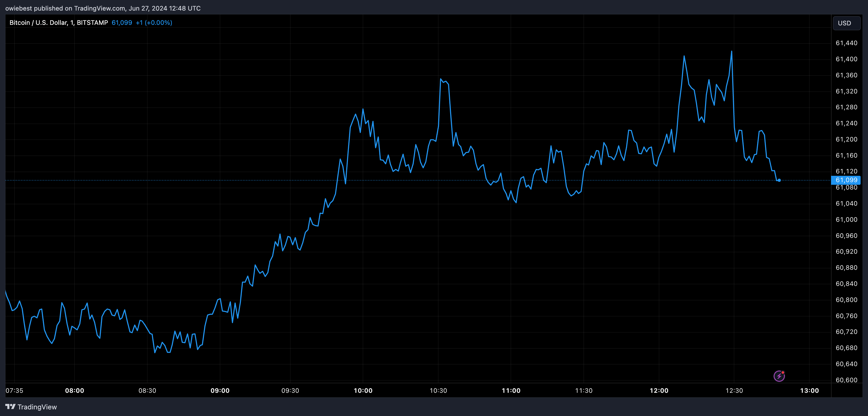Click the 61,099 last price in legend
The height and width of the screenshot is (416, 868).
(x=122, y=22)
